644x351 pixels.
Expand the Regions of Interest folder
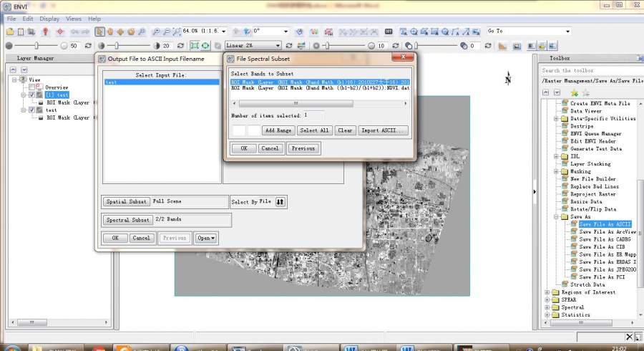[547, 292]
